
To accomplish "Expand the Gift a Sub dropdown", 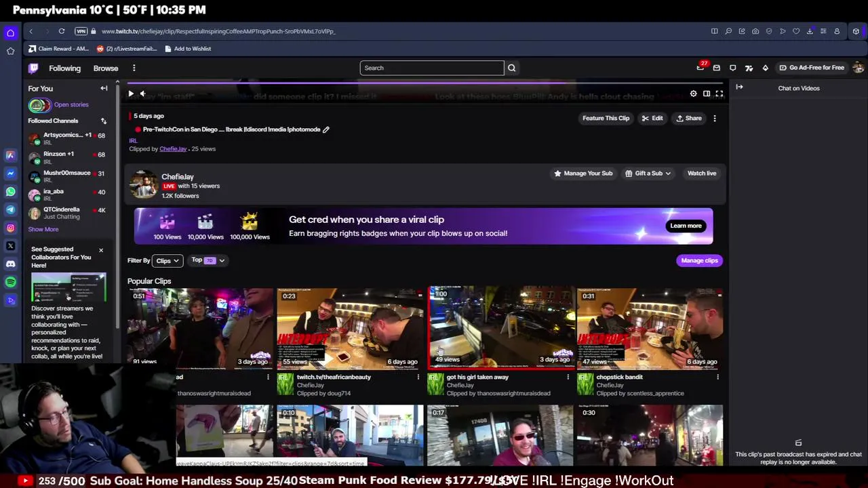I will pyautogui.click(x=648, y=174).
